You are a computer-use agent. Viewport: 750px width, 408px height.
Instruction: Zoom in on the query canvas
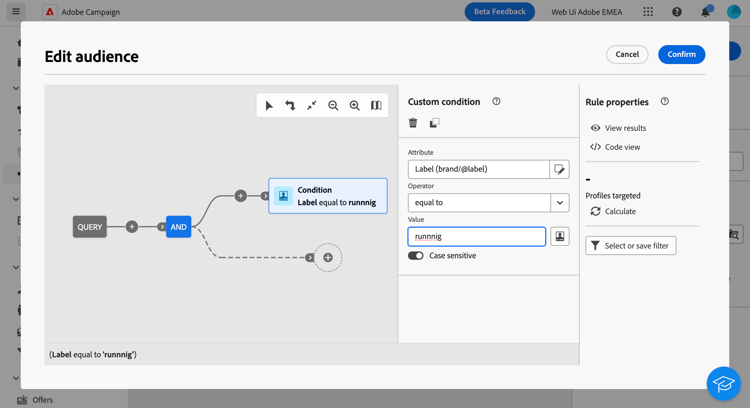click(355, 105)
